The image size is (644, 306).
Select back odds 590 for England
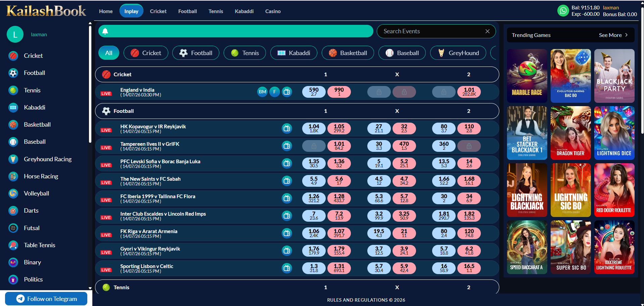314,92
